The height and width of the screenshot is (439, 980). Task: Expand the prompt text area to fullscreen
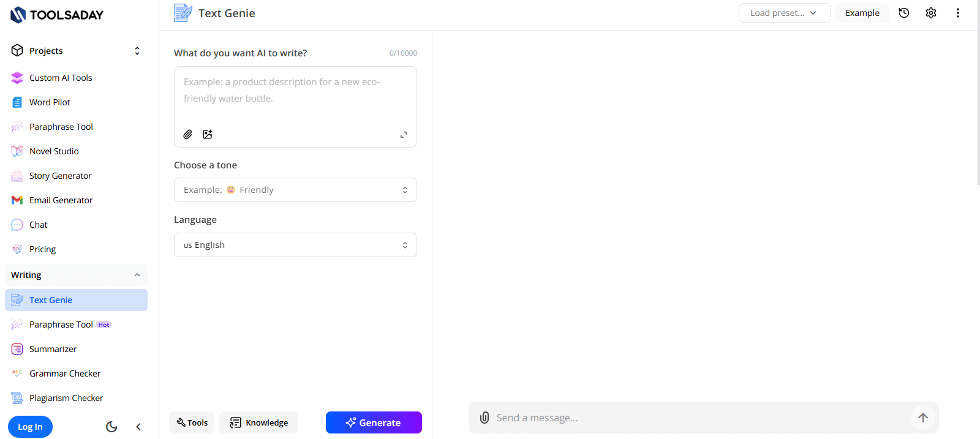404,135
